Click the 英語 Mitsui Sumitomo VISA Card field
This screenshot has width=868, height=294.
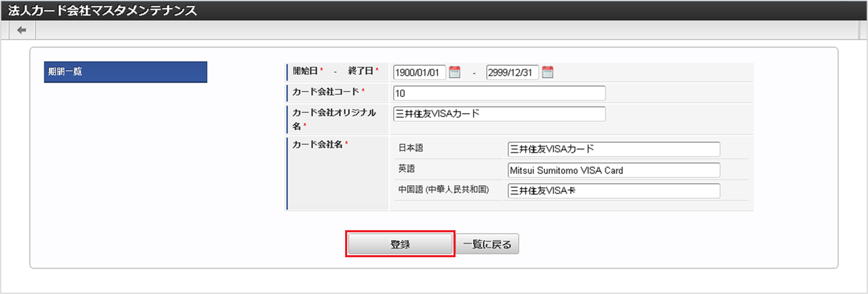coord(614,170)
